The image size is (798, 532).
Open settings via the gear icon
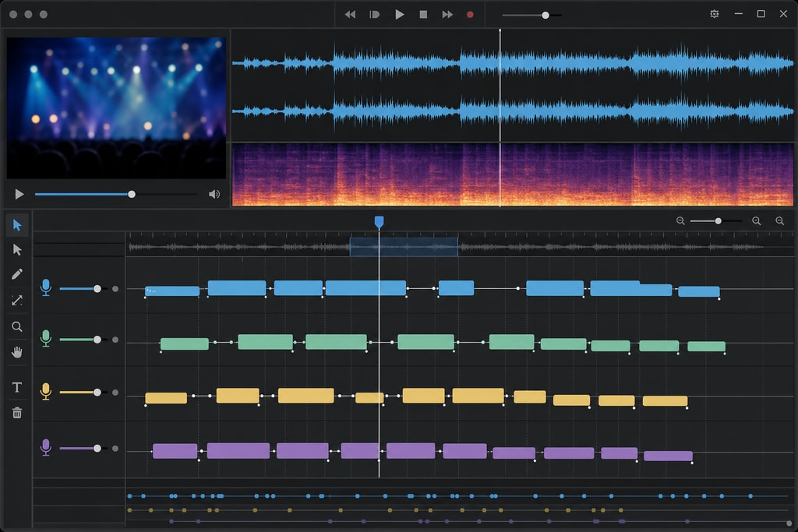click(715, 14)
